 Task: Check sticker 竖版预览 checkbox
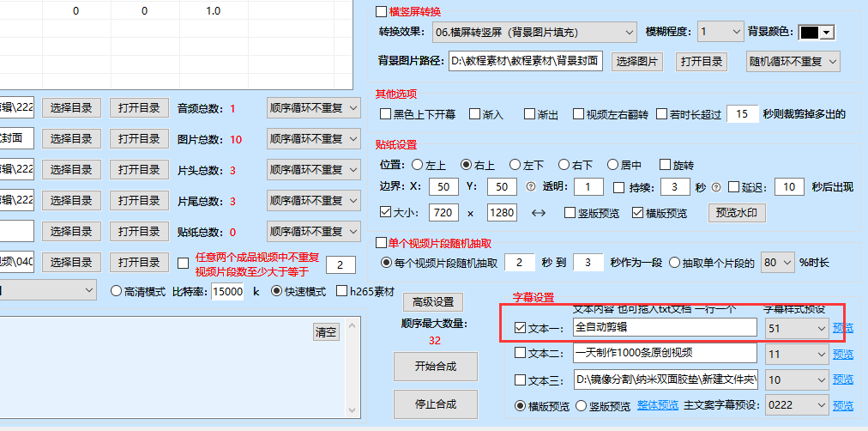pos(570,213)
